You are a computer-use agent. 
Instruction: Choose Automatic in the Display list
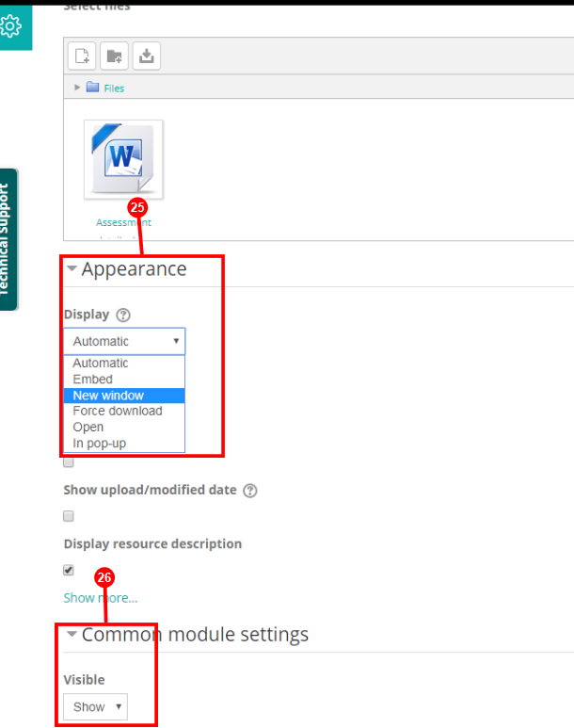pos(124,364)
